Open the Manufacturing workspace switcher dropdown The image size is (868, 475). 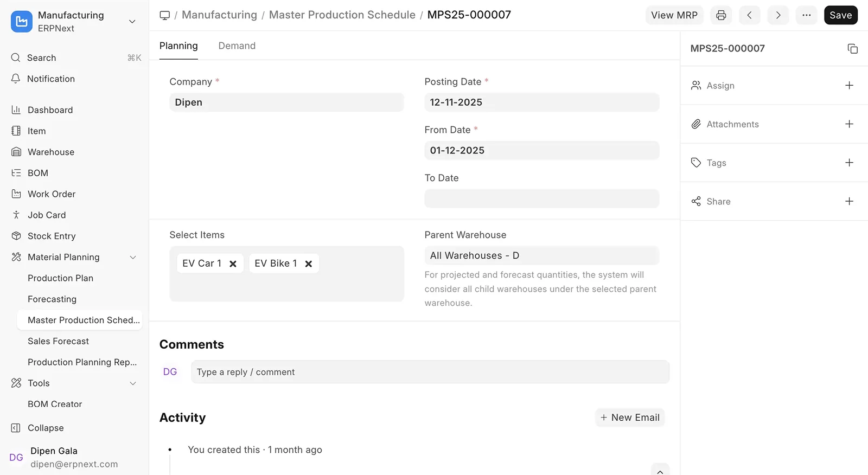pos(132,22)
